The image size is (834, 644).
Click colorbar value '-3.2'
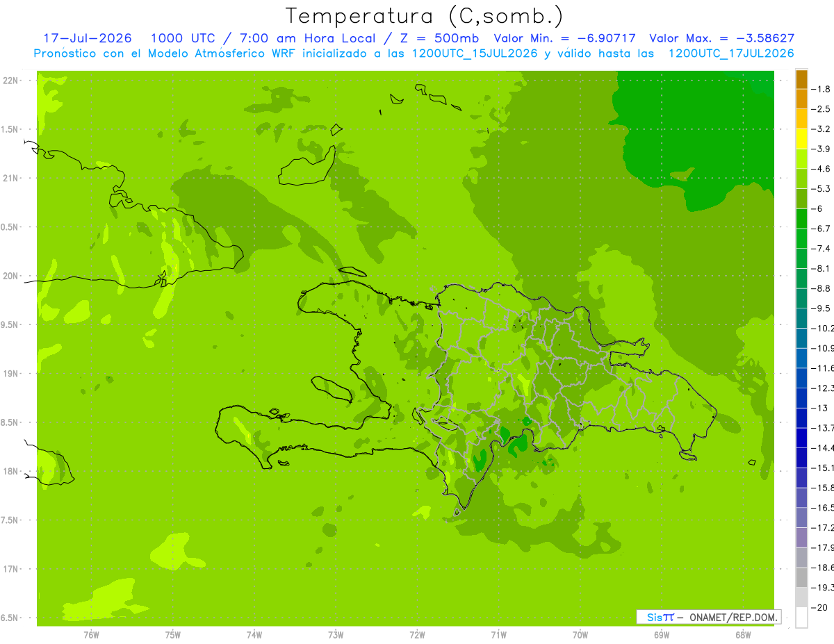[821, 129]
